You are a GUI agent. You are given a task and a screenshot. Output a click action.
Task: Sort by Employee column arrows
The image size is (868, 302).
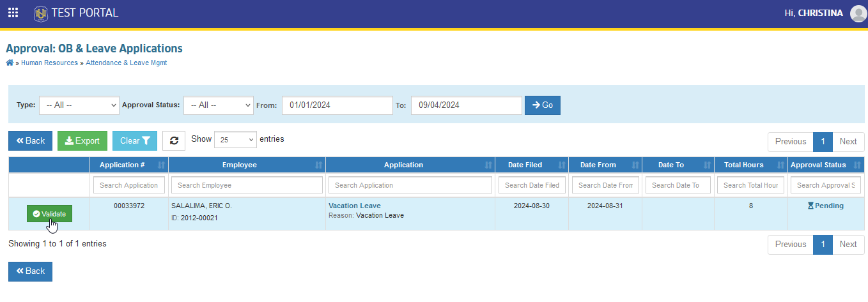point(318,165)
